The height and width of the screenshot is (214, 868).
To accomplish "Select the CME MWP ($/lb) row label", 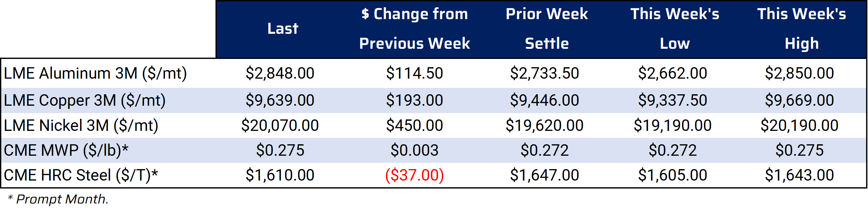I will (66, 150).
